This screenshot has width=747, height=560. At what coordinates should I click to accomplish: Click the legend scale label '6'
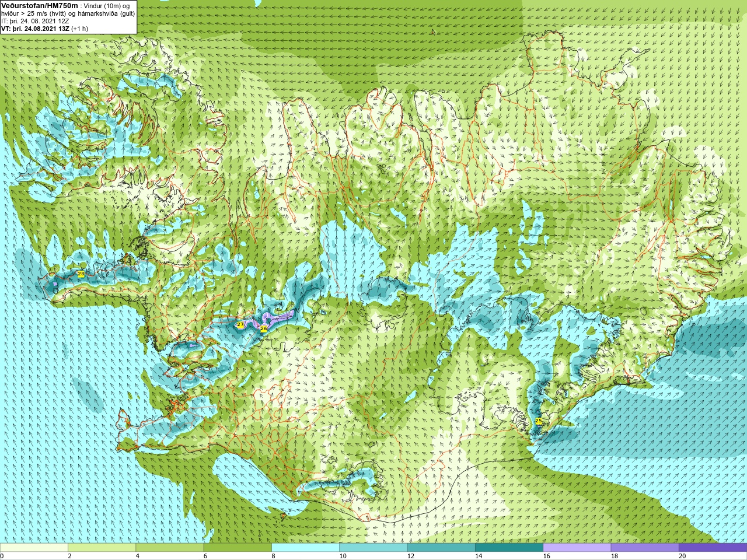pos(205,556)
